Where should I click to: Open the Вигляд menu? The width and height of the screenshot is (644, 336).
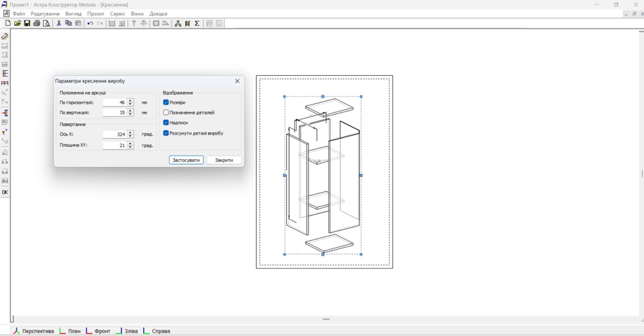(x=74, y=14)
